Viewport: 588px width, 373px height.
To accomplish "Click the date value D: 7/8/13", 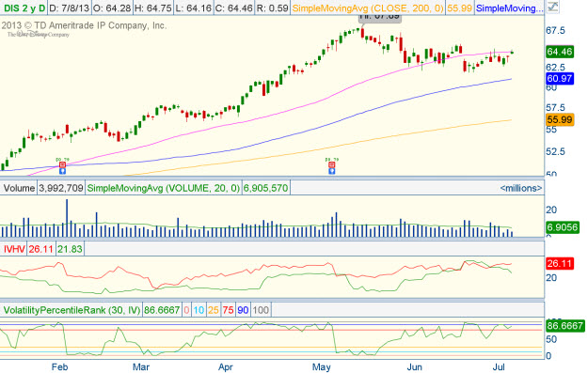I will click(70, 8).
